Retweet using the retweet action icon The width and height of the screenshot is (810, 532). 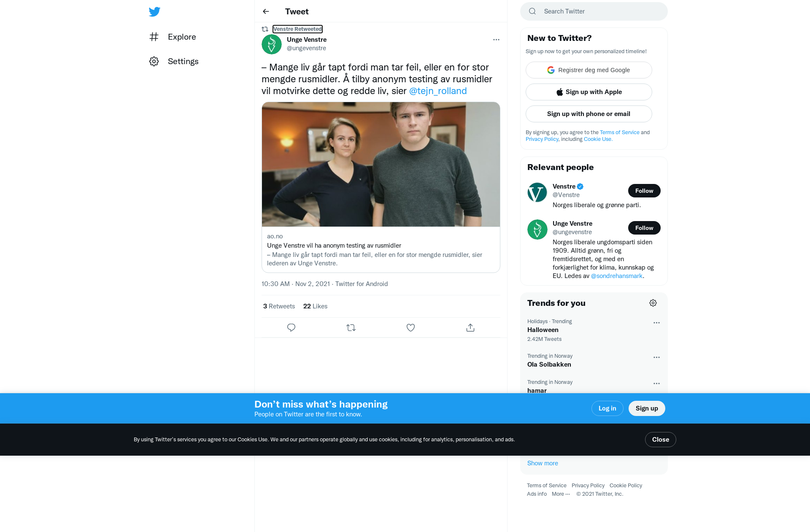pos(351,327)
